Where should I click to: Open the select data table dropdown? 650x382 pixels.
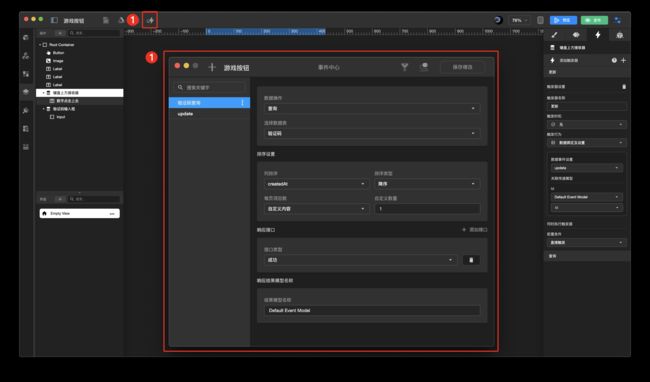(372, 133)
